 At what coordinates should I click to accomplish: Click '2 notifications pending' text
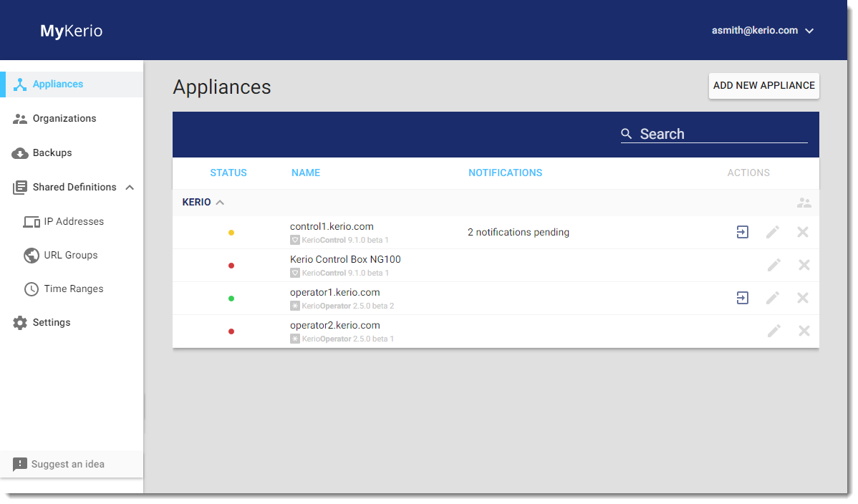(x=519, y=232)
